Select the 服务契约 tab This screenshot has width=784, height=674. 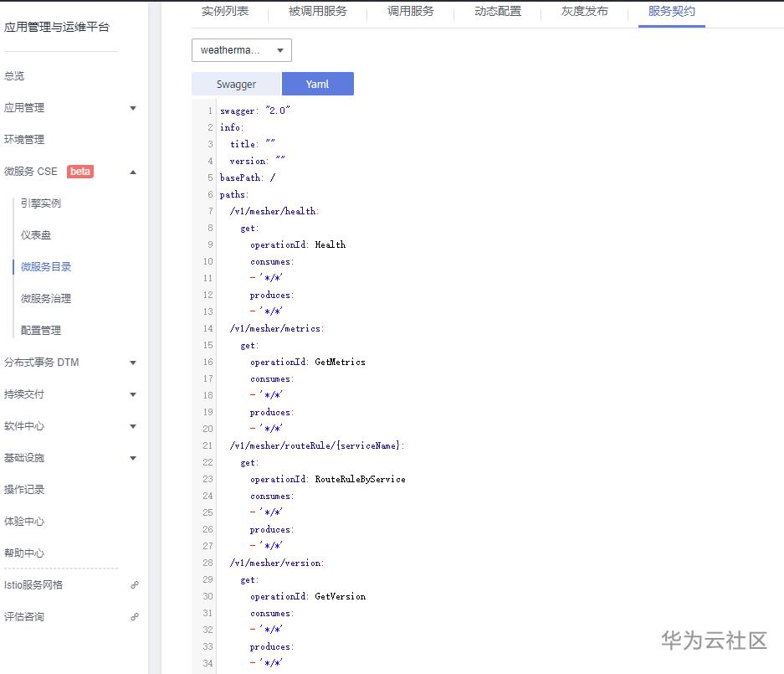tap(672, 11)
